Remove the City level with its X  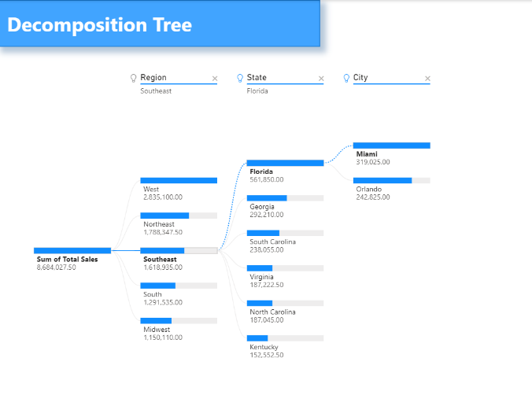click(427, 79)
